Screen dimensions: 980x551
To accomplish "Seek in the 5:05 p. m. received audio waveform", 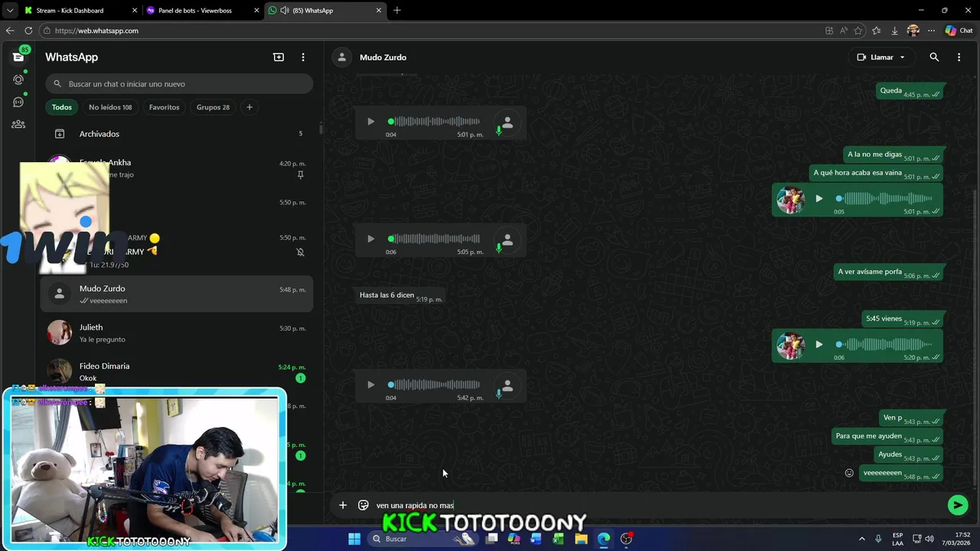I will [x=435, y=239].
